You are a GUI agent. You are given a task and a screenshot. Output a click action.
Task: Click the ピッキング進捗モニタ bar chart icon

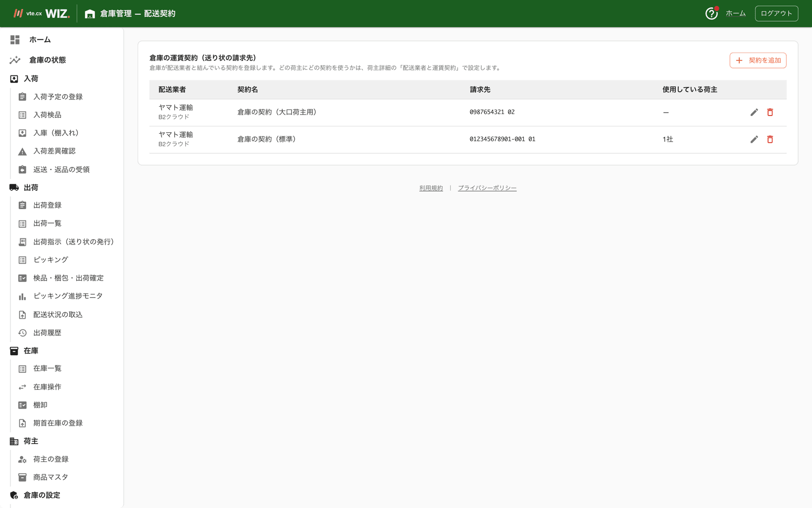point(22,296)
